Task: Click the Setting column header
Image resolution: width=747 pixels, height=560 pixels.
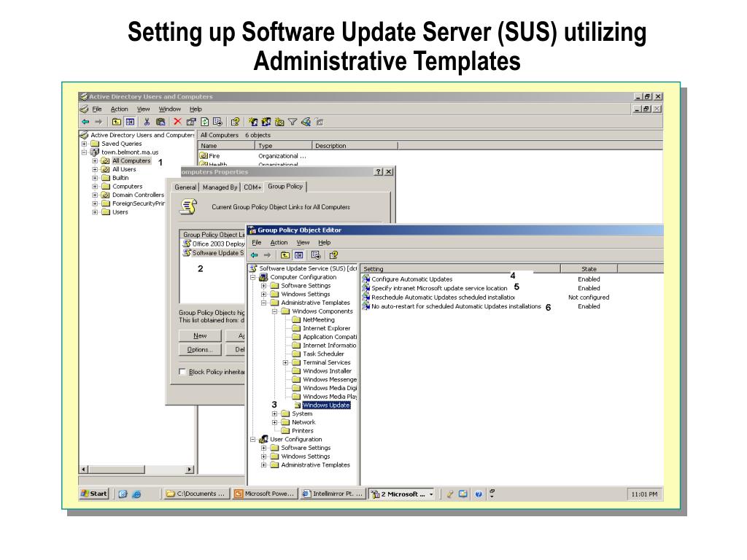Action: (460, 268)
